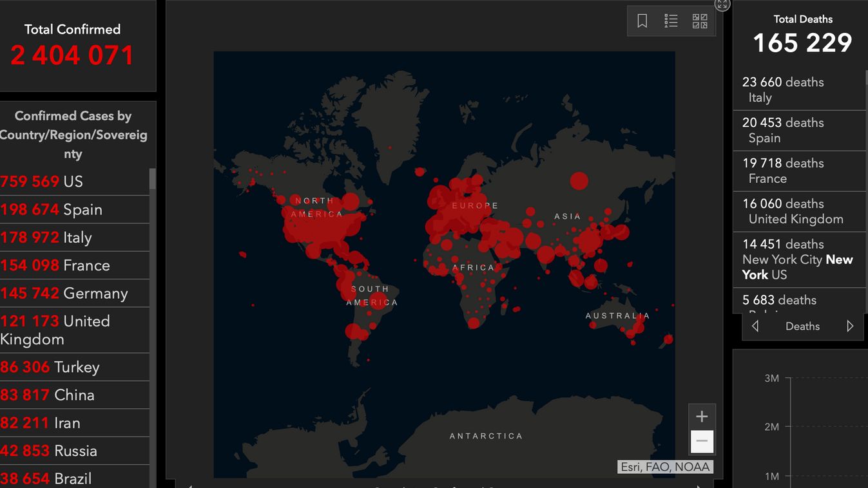Choose Russia from country list

pyautogui.click(x=75, y=451)
